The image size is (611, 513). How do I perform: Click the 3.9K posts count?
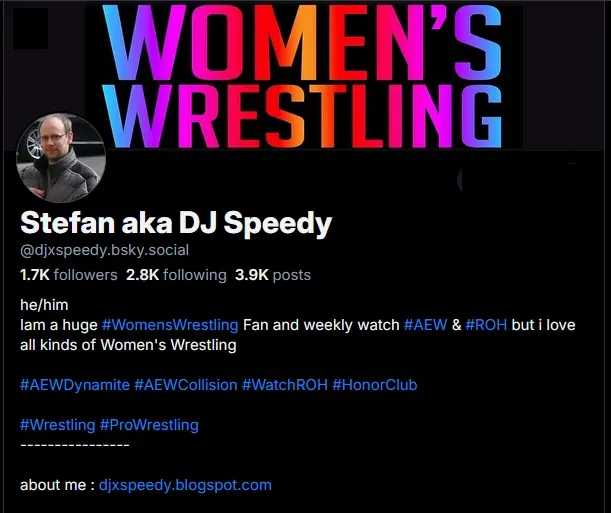[273, 275]
